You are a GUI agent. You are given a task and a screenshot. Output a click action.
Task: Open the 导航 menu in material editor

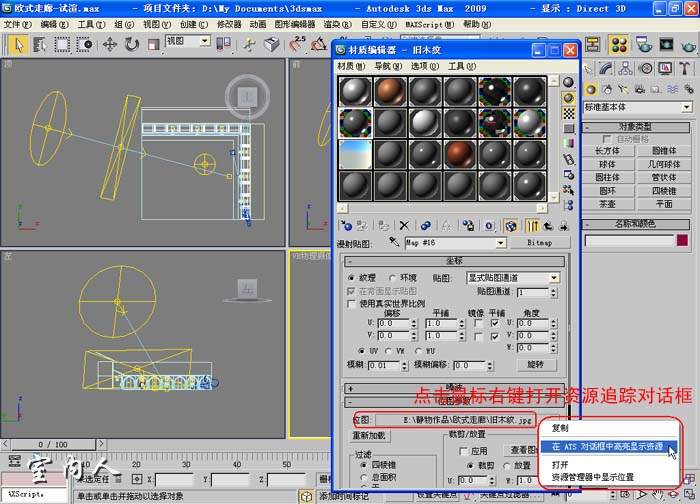(x=388, y=66)
